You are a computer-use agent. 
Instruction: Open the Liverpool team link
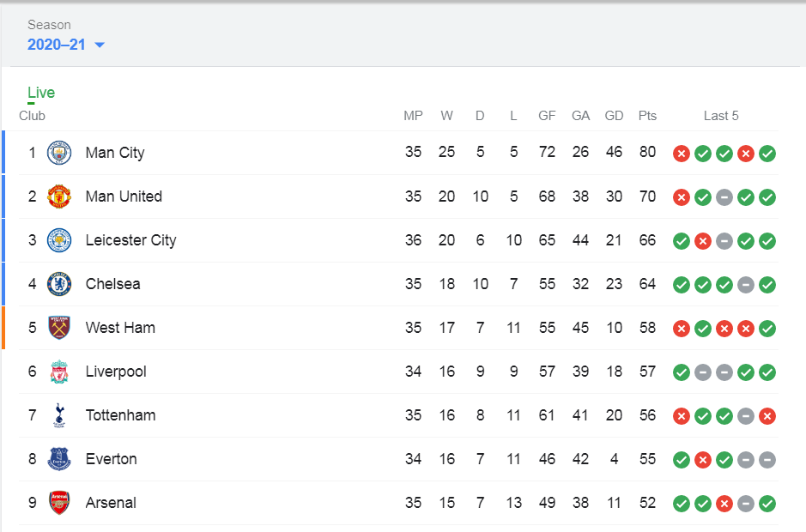[116, 372]
